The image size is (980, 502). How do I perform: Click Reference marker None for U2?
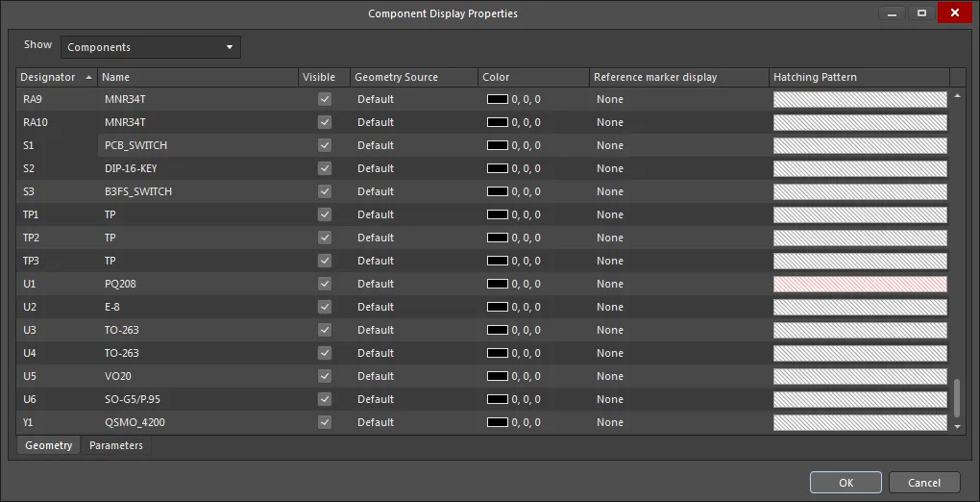[678, 307]
